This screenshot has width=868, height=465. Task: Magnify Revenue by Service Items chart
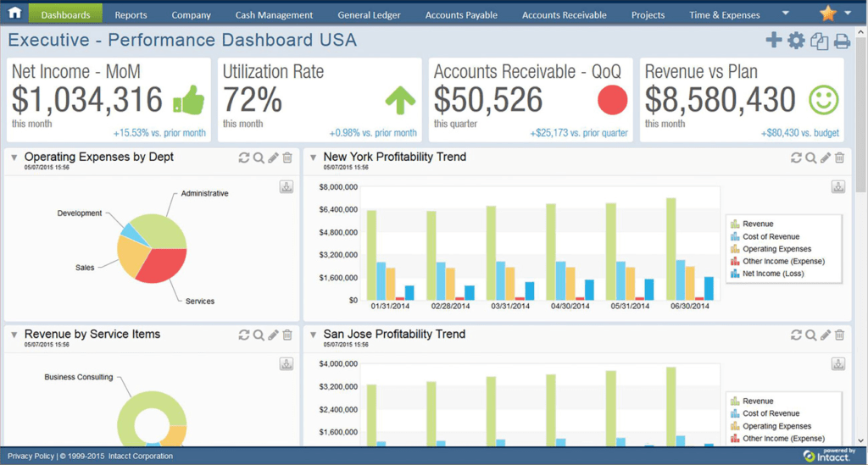259,335
